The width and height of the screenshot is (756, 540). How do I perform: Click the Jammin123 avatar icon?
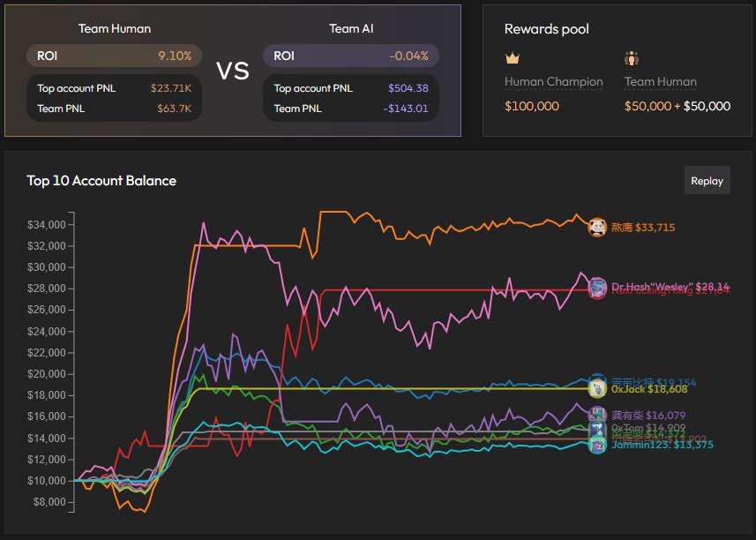(597, 446)
